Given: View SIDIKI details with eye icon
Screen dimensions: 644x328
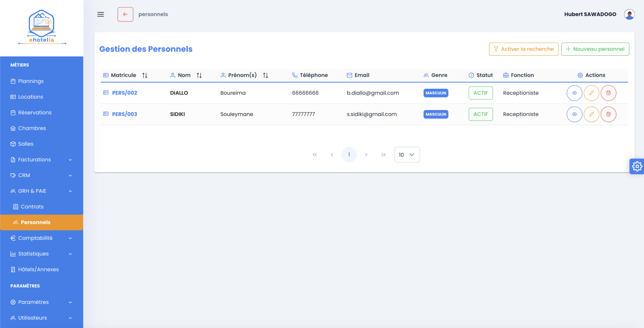Looking at the screenshot, I should point(574,114).
